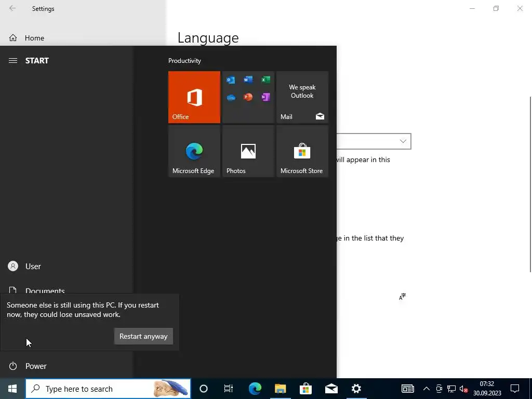The width and height of the screenshot is (532, 399).
Task: Open the User account entry
Action: click(x=66, y=267)
